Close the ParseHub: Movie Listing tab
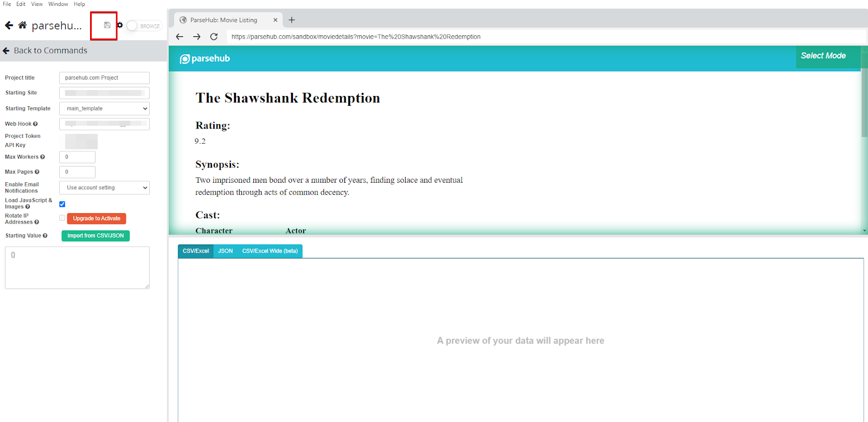868x422 pixels. [x=275, y=20]
